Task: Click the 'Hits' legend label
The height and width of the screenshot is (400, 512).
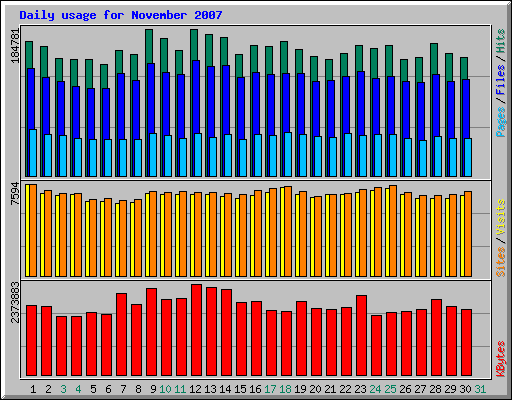Action: 501,41
